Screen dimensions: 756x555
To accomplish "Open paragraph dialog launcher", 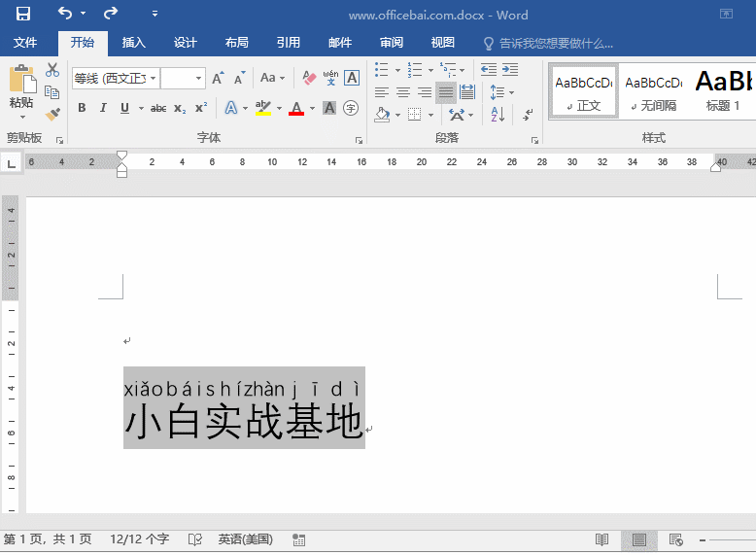I will coord(534,140).
